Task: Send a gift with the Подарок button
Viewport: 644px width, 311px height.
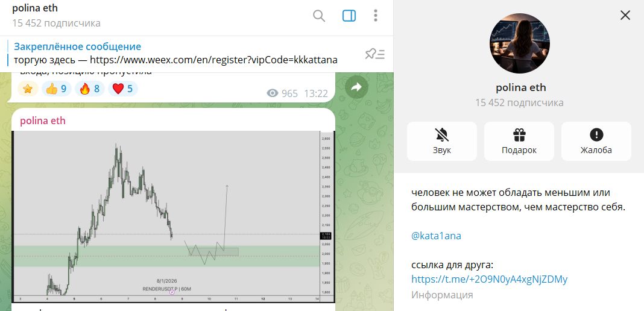Action: (519, 142)
